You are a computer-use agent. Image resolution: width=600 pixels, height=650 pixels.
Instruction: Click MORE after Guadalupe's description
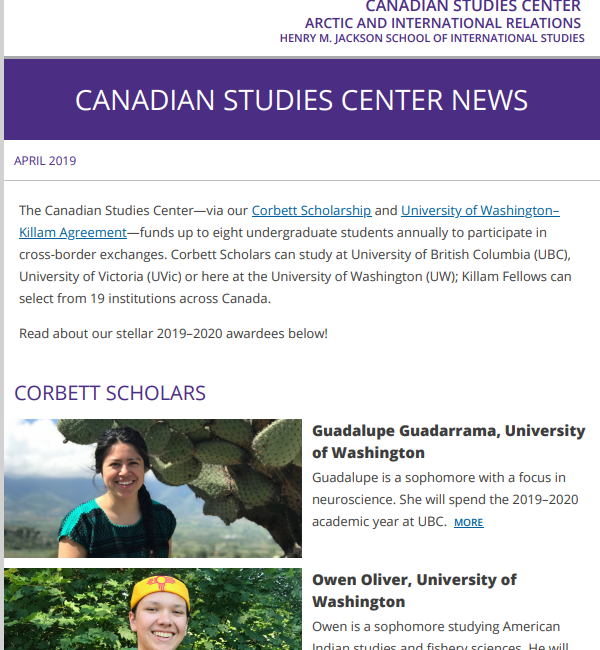tap(469, 522)
